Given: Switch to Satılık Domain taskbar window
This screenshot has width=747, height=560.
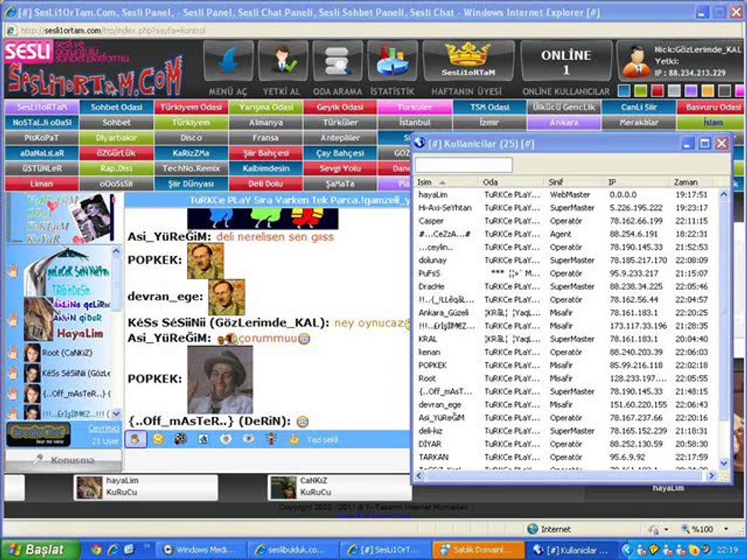Looking at the screenshot, I should 477,550.
